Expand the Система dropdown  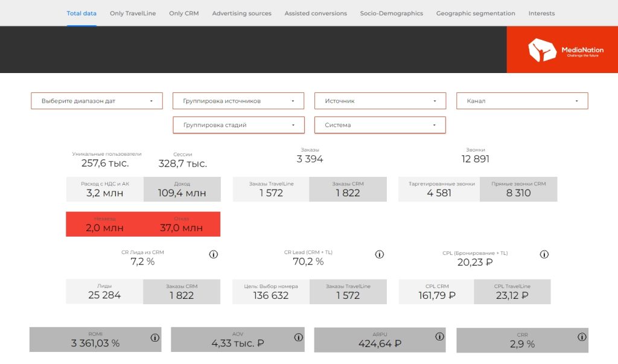click(x=380, y=125)
